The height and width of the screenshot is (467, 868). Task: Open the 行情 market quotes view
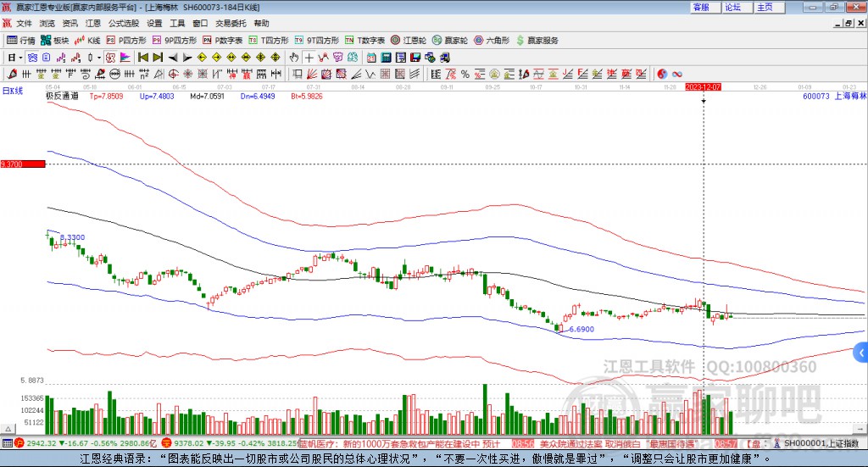click(x=21, y=40)
